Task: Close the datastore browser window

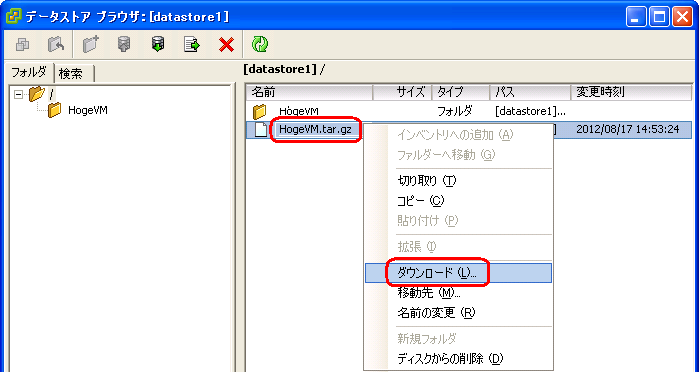Action: (x=683, y=17)
